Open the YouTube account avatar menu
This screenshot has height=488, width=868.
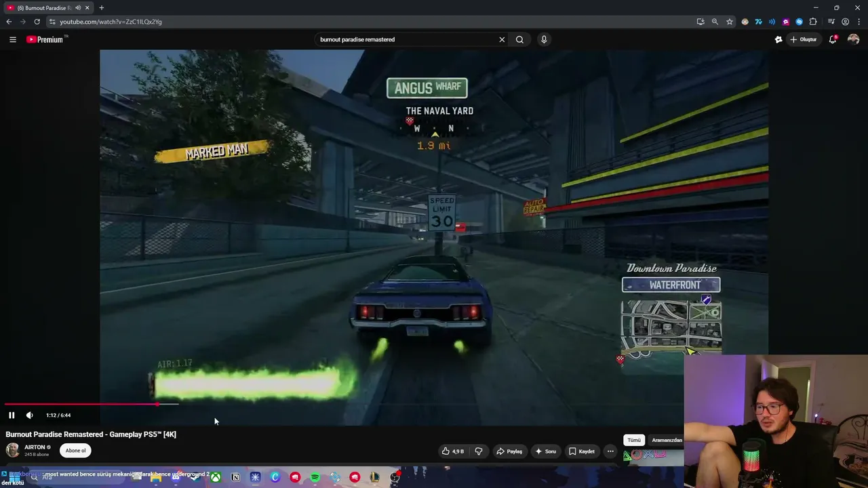[x=853, y=39]
